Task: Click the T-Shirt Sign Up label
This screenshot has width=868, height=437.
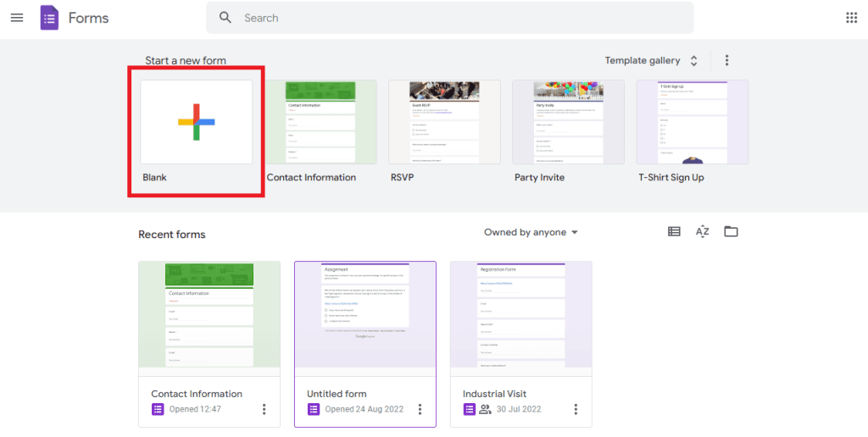Action: pyautogui.click(x=671, y=178)
